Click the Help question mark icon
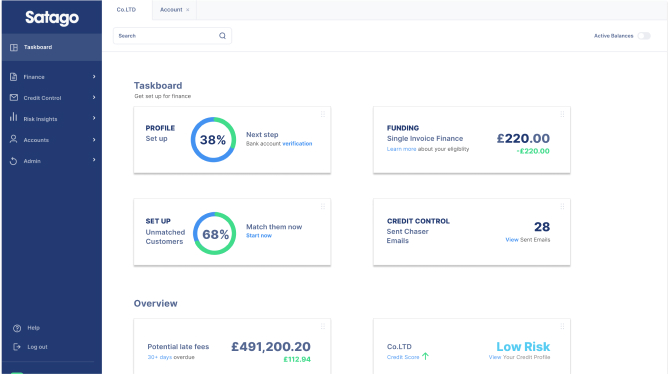Screen dimensions: 669x374 (x=17, y=328)
